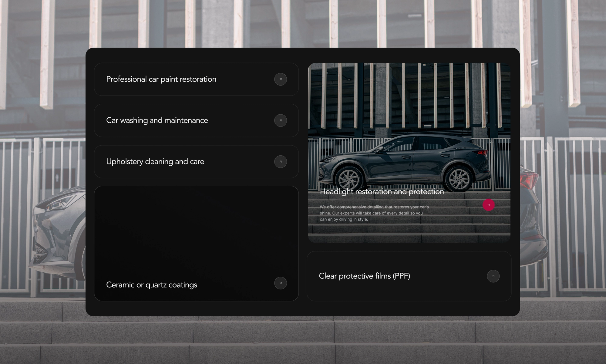Viewport: 606px width, 364px height.
Task: Open arrow icon for Clear protective films (PPF)
Action: (493, 276)
